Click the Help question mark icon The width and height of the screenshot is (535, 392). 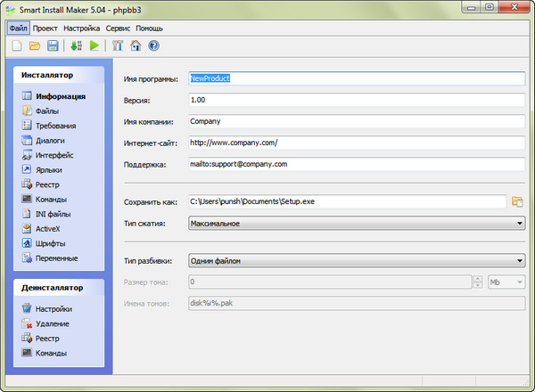click(x=153, y=45)
